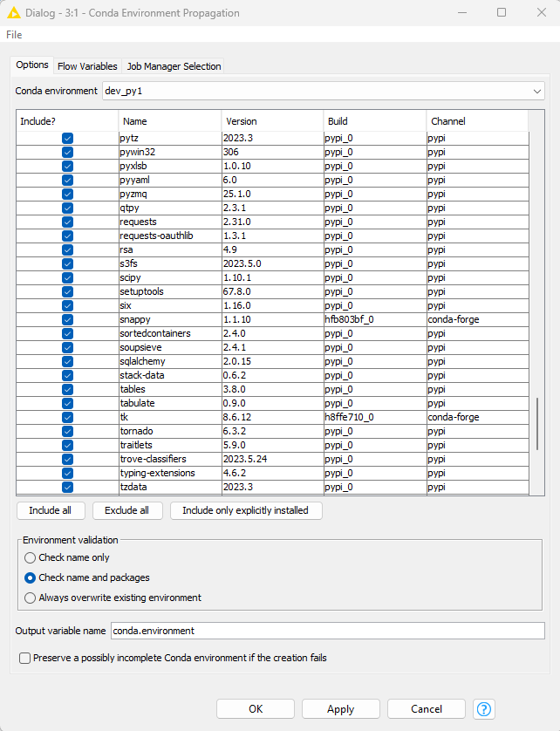Image resolution: width=560 pixels, height=731 pixels.
Task: Click the package table vertical scrollbar thumb
Action: (537, 424)
